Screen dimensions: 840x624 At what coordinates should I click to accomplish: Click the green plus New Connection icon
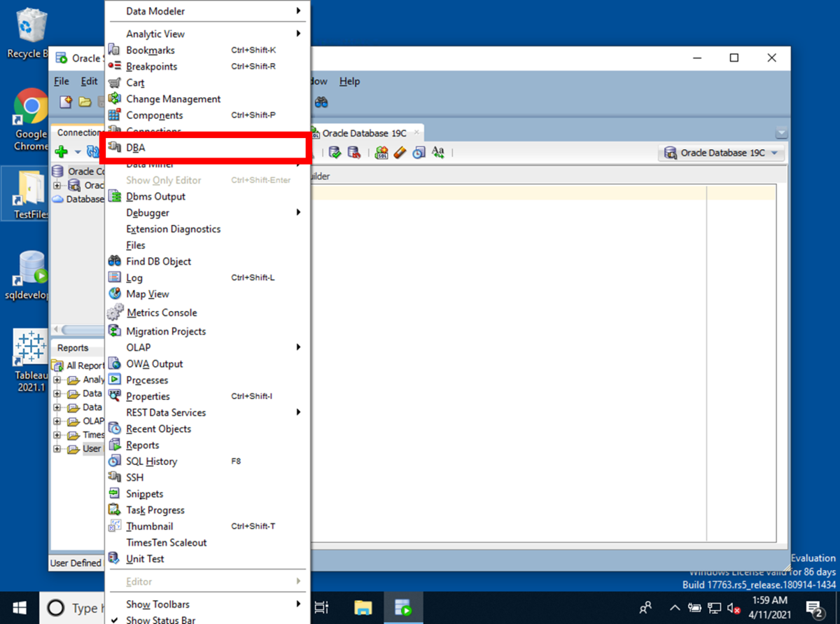[62, 151]
